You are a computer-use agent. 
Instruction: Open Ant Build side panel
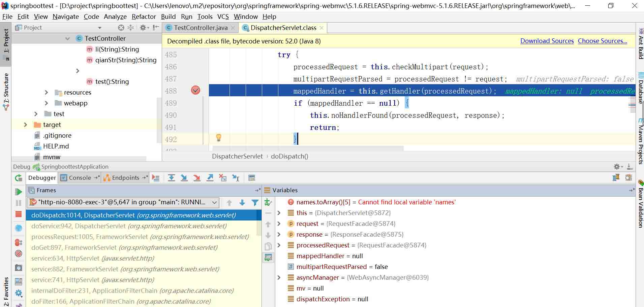tap(640, 44)
